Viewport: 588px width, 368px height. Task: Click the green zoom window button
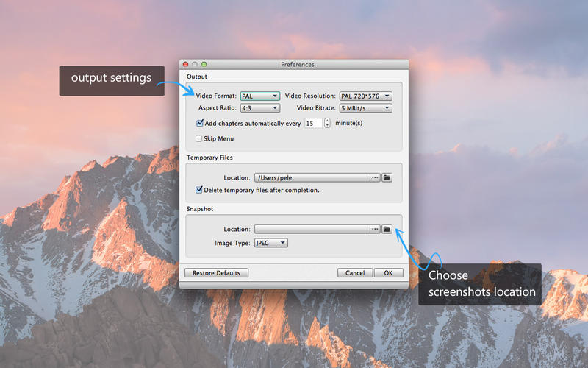204,64
